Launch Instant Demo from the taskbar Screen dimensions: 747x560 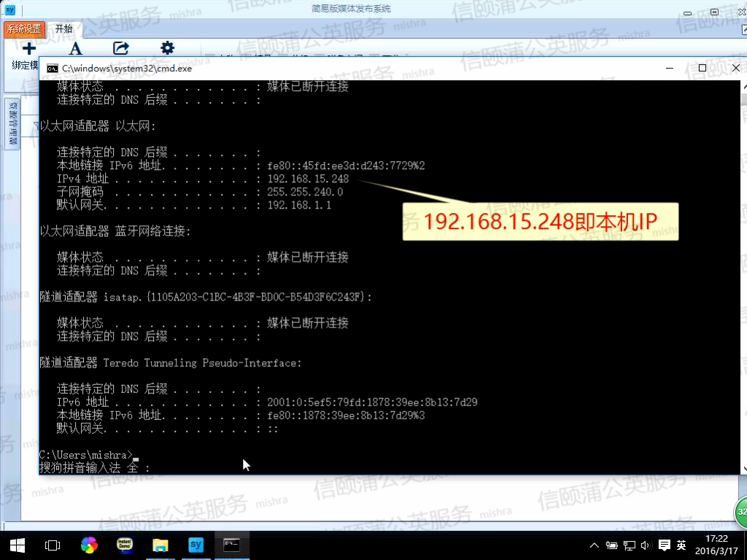click(x=124, y=545)
